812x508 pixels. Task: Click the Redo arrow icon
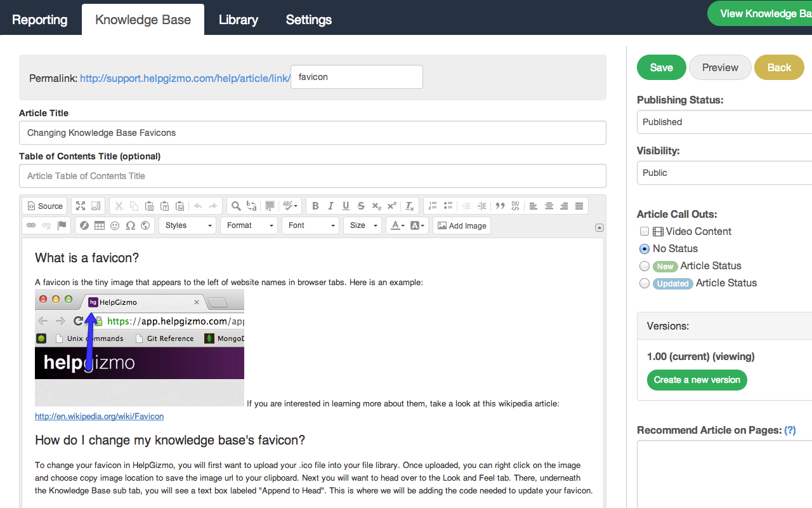point(213,206)
